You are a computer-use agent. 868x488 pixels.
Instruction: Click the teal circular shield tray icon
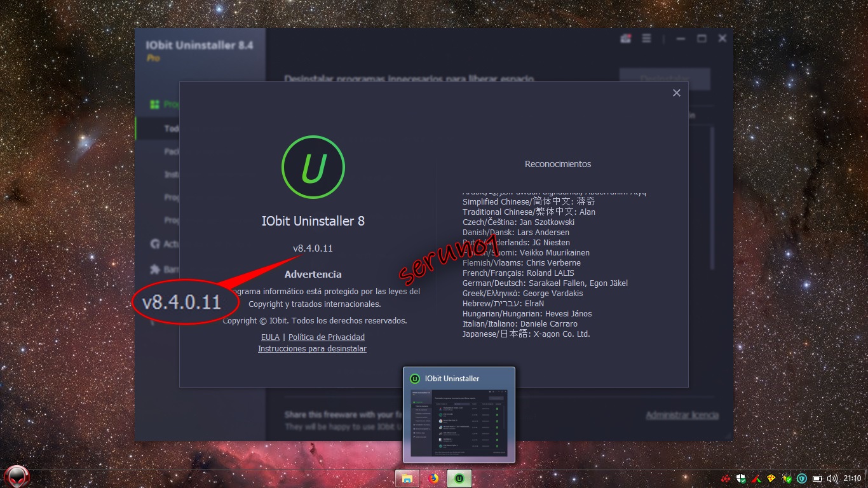[x=803, y=478]
